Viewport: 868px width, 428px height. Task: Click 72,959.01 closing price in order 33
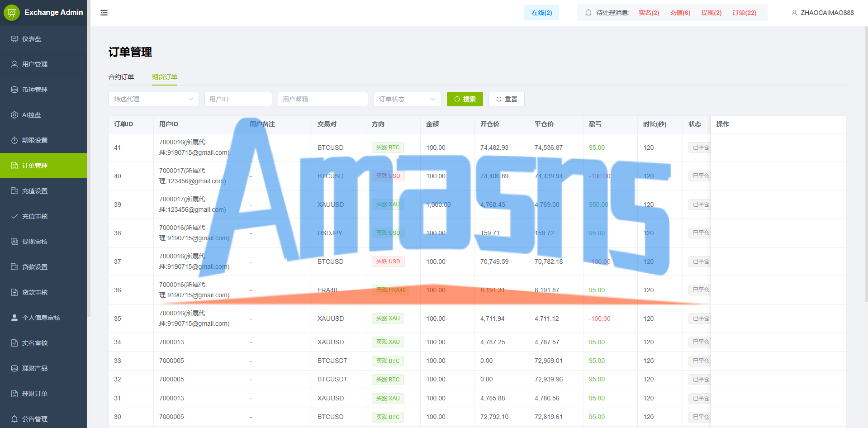click(549, 361)
